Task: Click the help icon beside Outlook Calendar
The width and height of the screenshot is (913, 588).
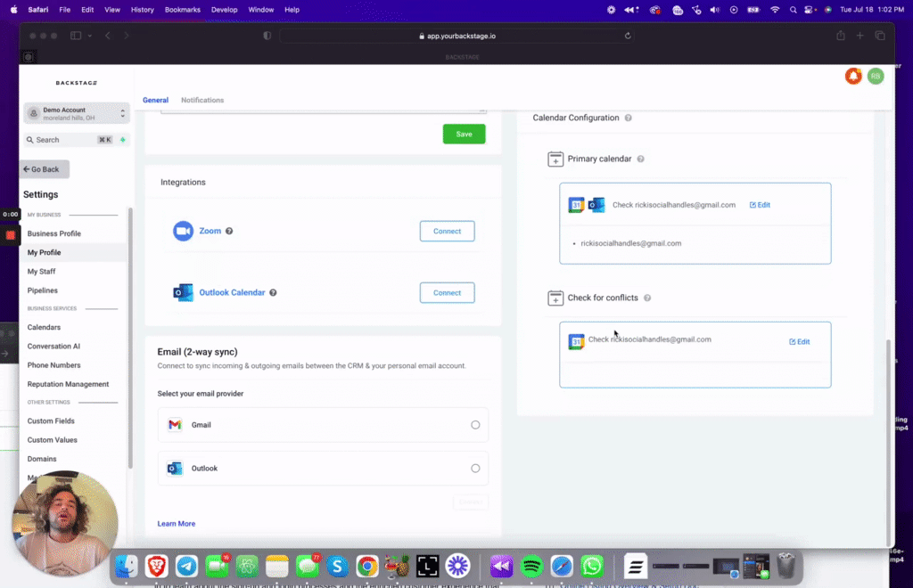Action: (273, 292)
